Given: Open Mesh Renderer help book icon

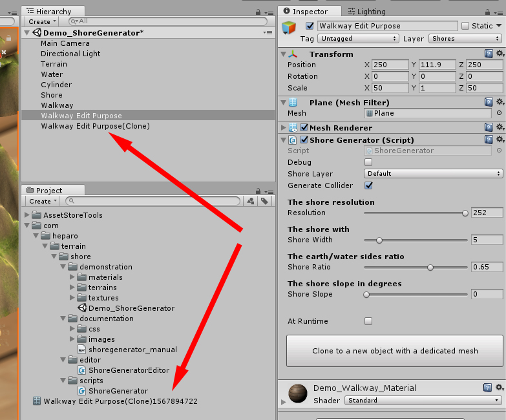Looking at the screenshot, I should tap(489, 127).
